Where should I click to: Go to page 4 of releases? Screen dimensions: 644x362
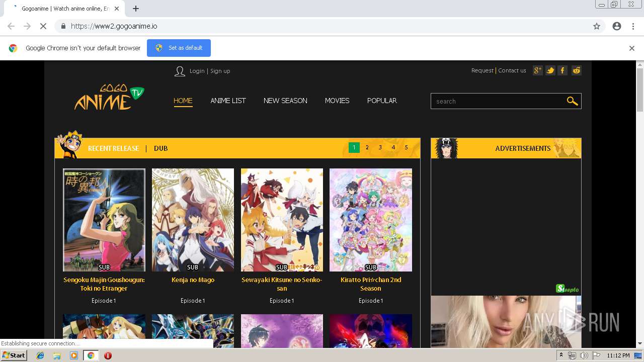click(393, 147)
